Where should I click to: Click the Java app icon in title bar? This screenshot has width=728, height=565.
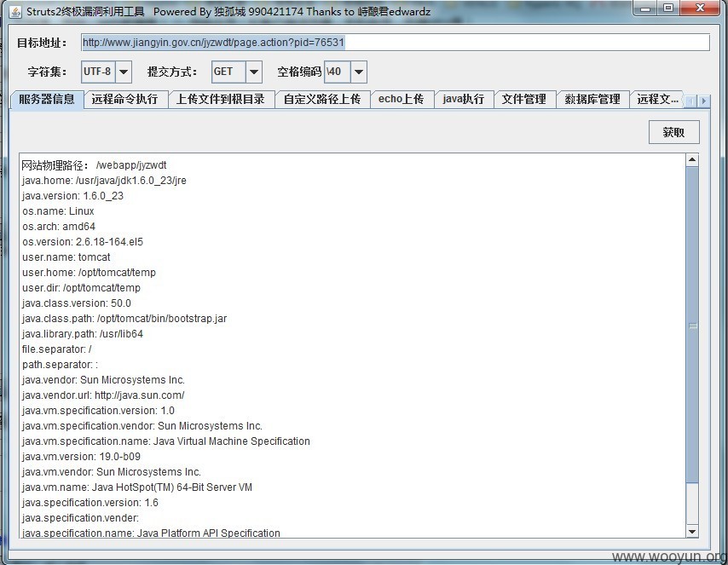tap(14, 12)
